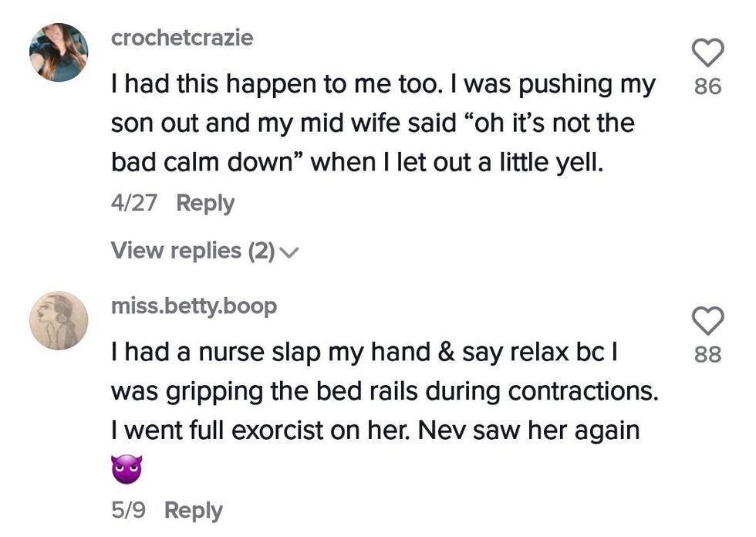Click the down chevron beside View replies

[x=290, y=252]
